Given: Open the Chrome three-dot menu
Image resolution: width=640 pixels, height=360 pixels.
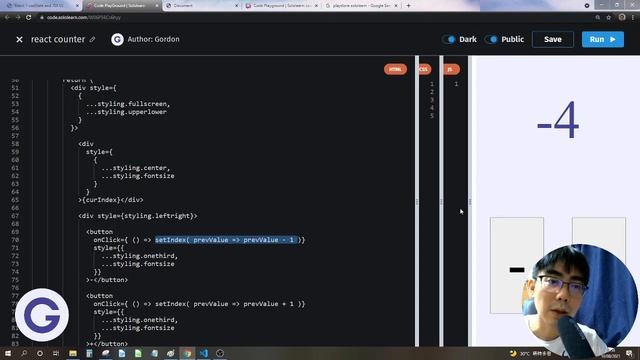Looking at the screenshot, I should tap(633, 18).
